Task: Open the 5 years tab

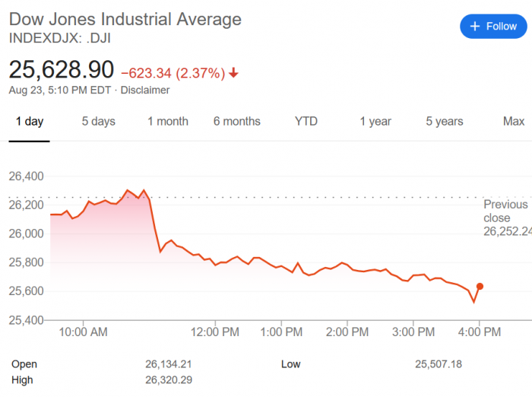Action: pos(445,122)
